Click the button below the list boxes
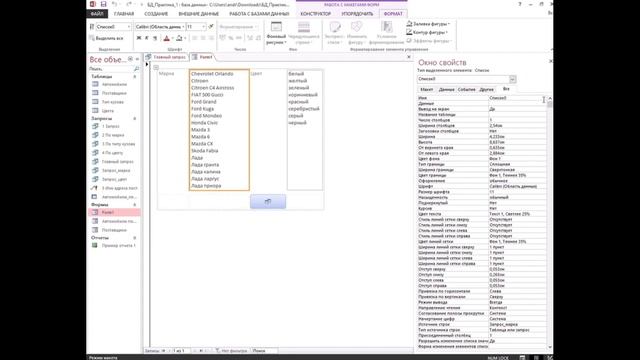The height and width of the screenshot is (360, 640). click(x=268, y=202)
